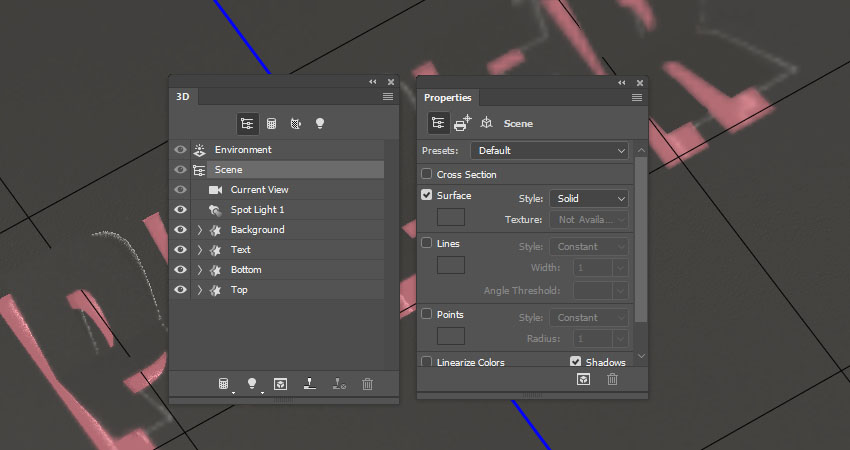The width and height of the screenshot is (850, 450).
Task: Enable the Points checkbox
Action: coord(427,314)
